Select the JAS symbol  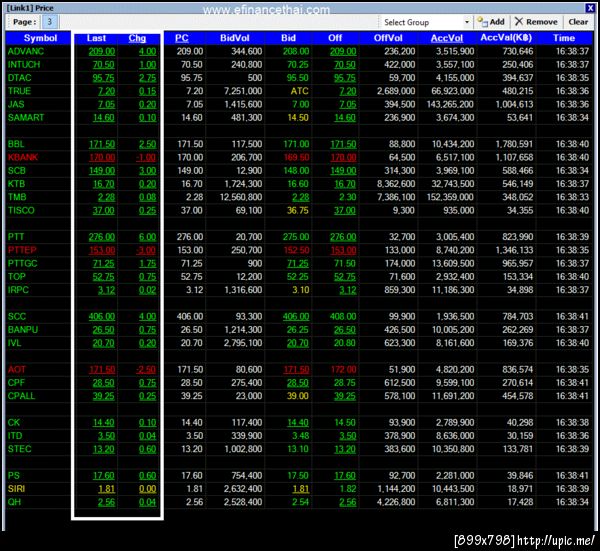(16, 104)
